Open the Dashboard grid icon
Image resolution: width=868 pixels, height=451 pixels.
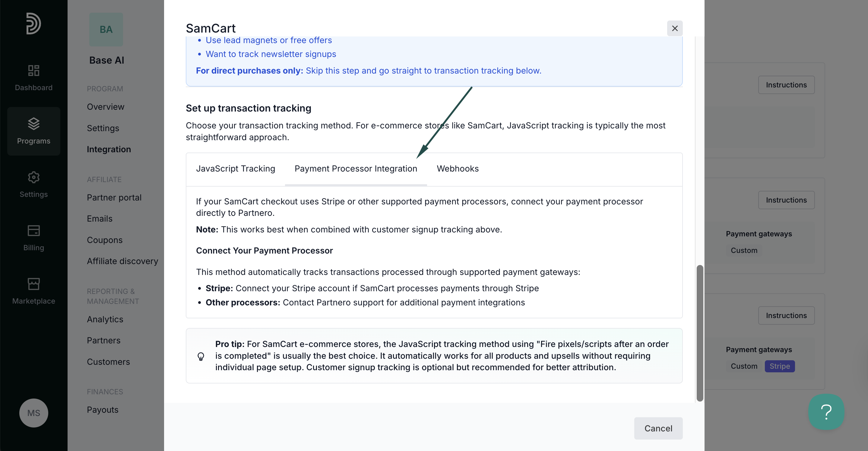(x=34, y=71)
